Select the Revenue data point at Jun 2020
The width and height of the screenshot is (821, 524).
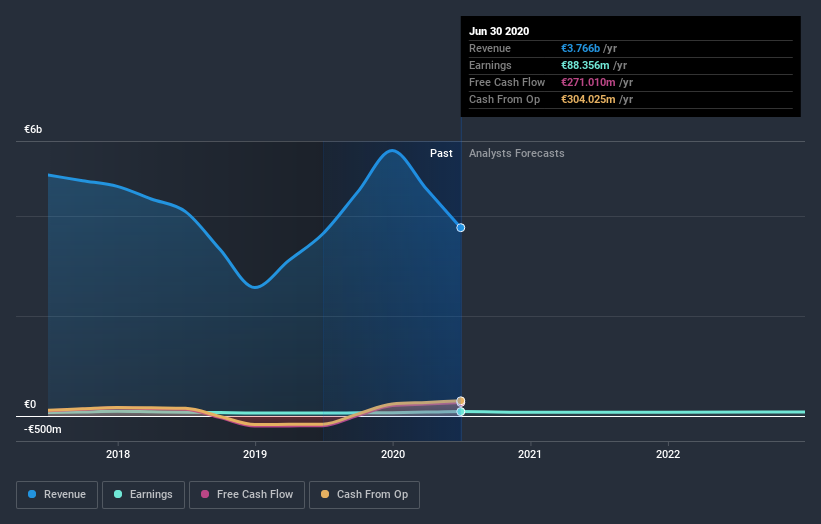(x=461, y=228)
